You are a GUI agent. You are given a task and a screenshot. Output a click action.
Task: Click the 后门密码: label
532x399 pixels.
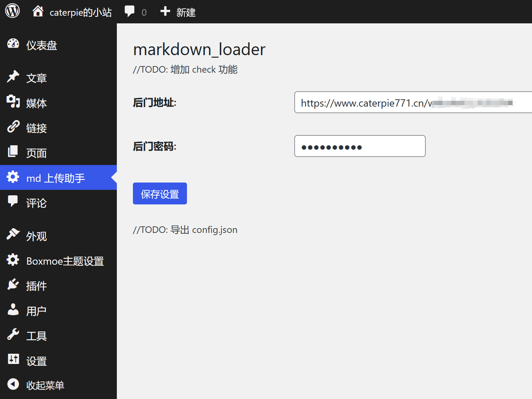154,147
